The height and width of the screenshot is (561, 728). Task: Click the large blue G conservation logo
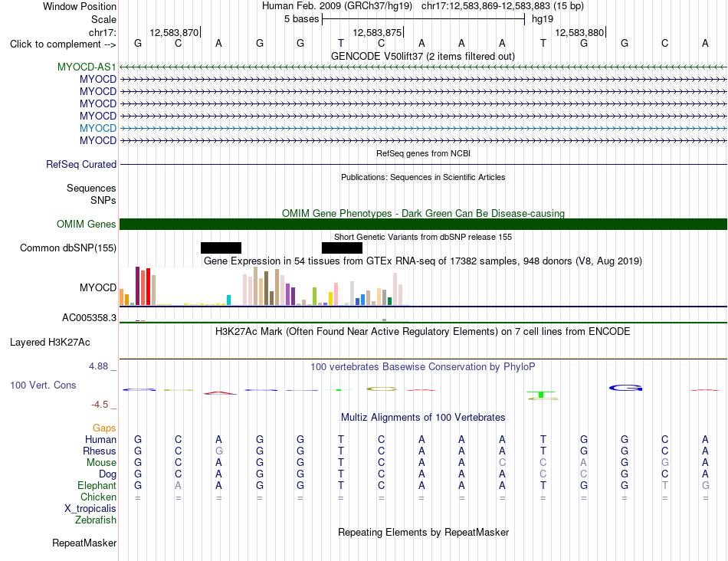coord(625,388)
